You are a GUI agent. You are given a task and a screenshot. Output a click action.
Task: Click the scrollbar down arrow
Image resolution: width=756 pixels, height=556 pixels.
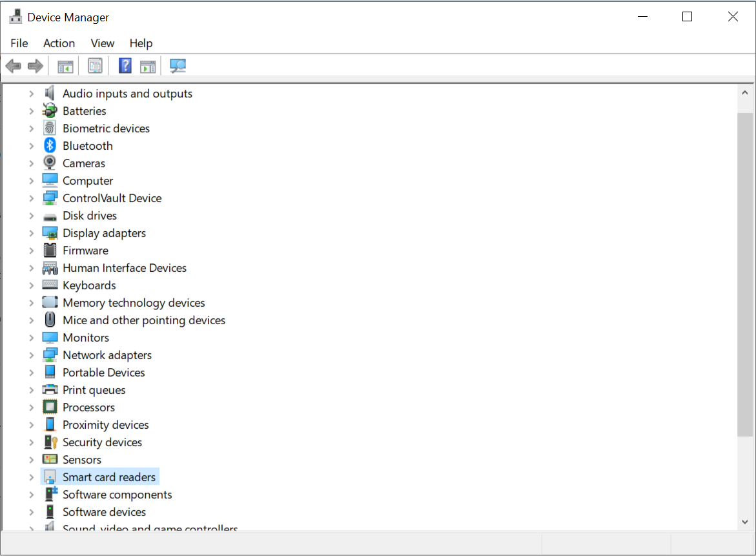(745, 522)
